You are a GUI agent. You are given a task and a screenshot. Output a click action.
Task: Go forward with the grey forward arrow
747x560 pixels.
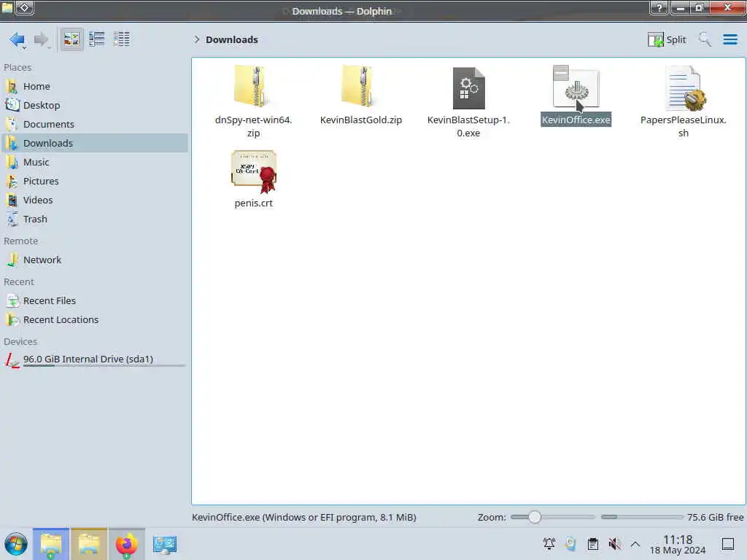pyautogui.click(x=42, y=39)
